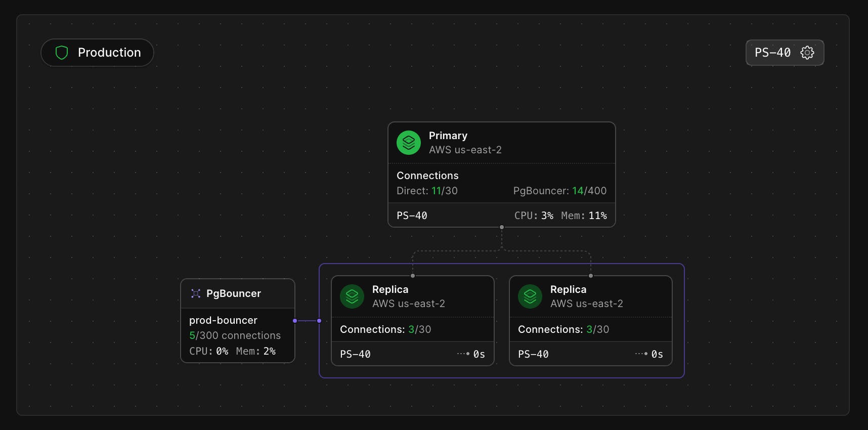Open settings via the gear icon

coord(807,53)
